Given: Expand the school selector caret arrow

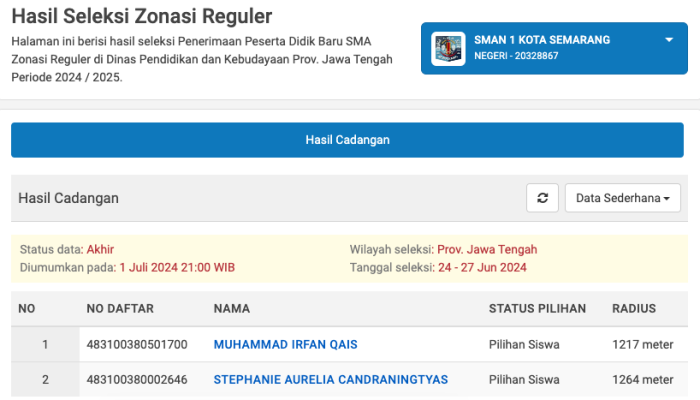Looking at the screenshot, I should pos(669,40).
